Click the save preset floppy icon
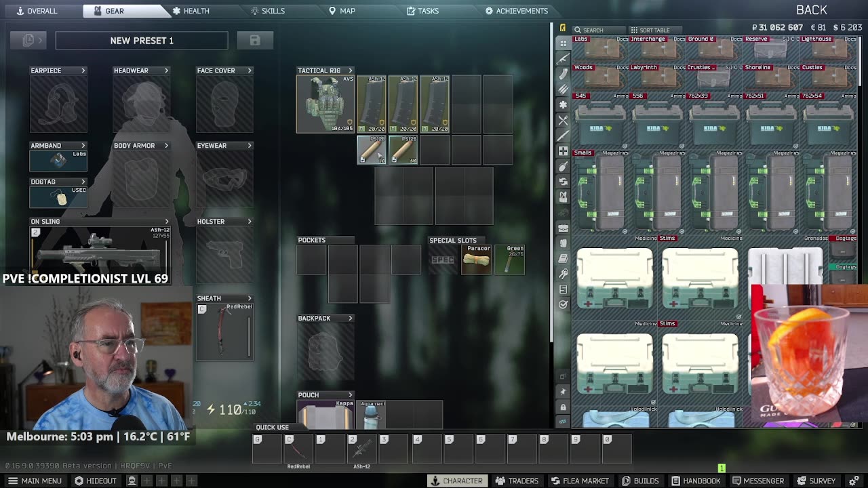This screenshot has height=488, width=868. [255, 41]
